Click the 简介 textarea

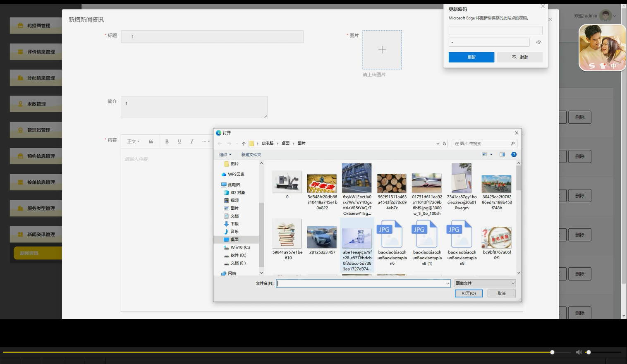(x=194, y=107)
